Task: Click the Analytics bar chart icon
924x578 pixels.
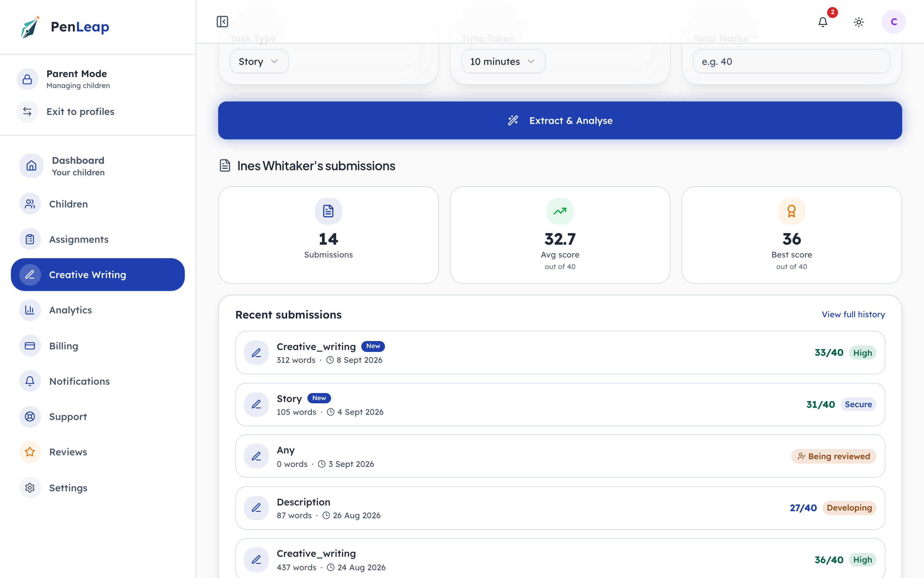Action: coord(30,310)
